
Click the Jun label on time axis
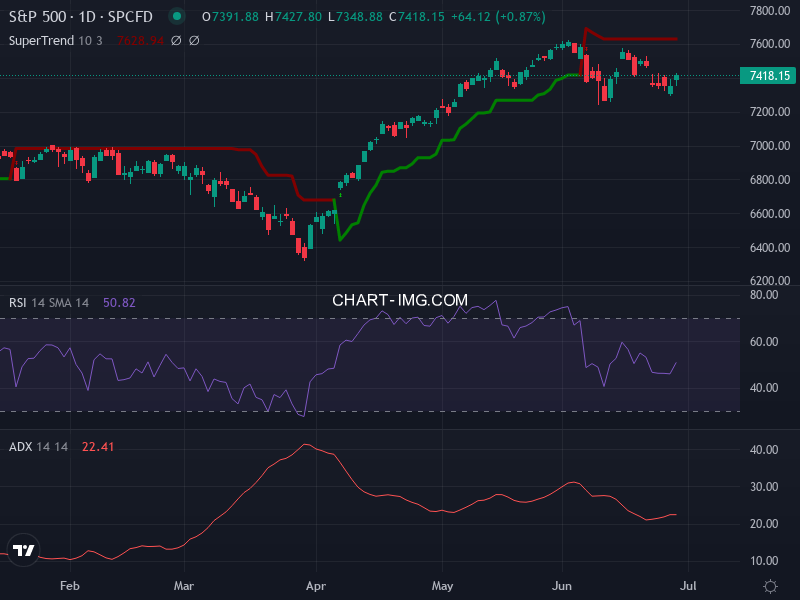point(562,586)
